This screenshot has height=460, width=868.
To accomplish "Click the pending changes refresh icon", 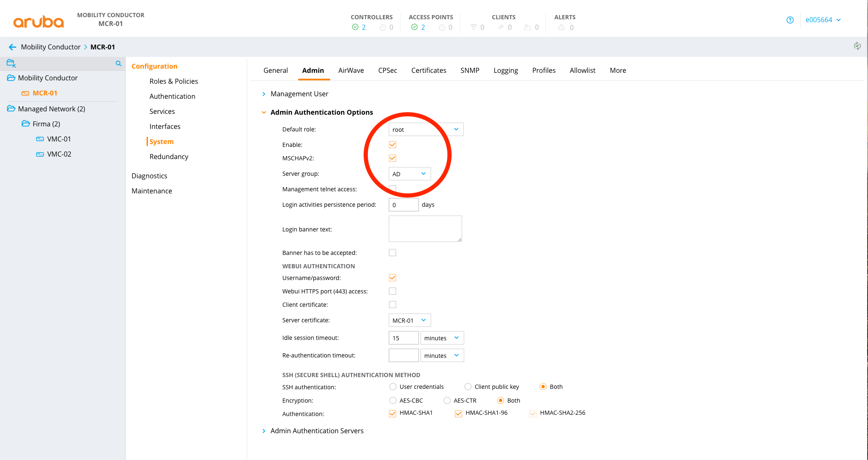I will coord(857,46).
